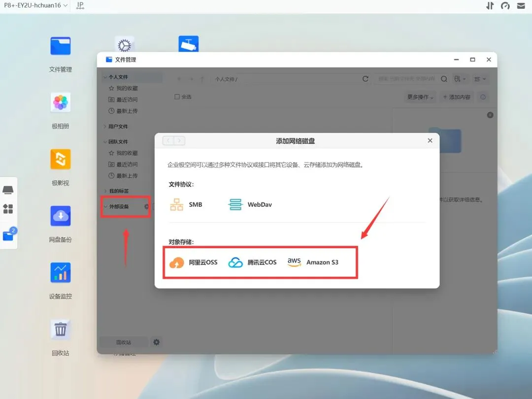Click the 个人文件/ path field

click(286, 79)
